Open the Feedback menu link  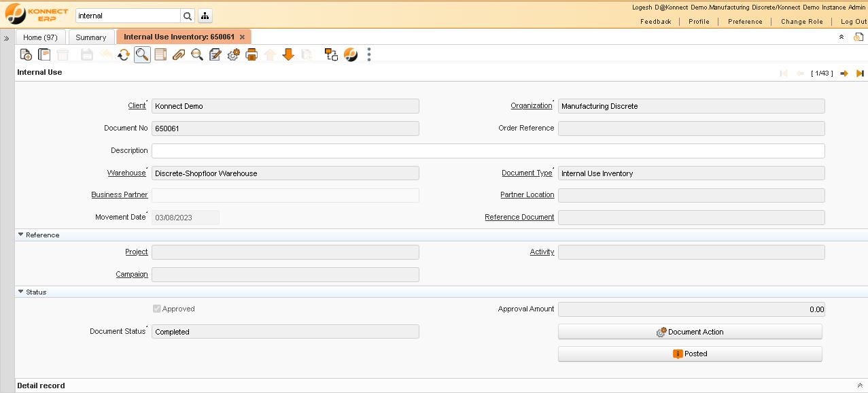pos(656,22)
